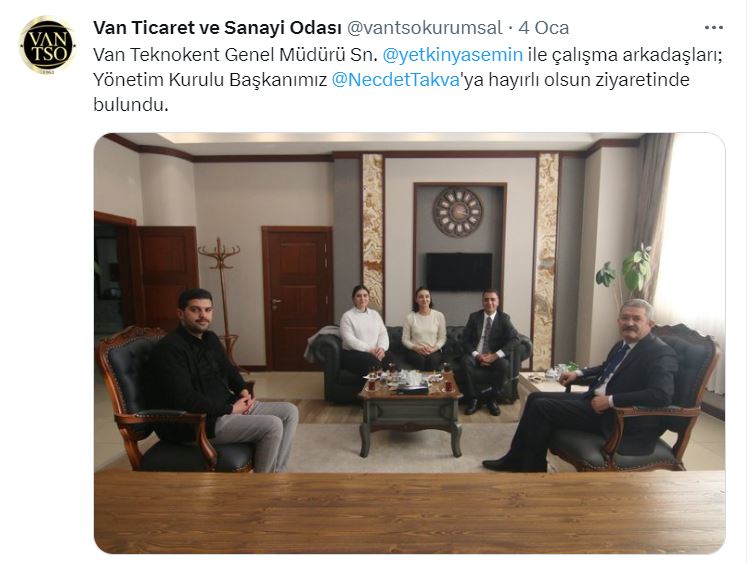Image resolution: width=748 pixels, height=563 pixels.
Task: Follow the @yetkinyasemin mention link
Action: tap(453, 54)
